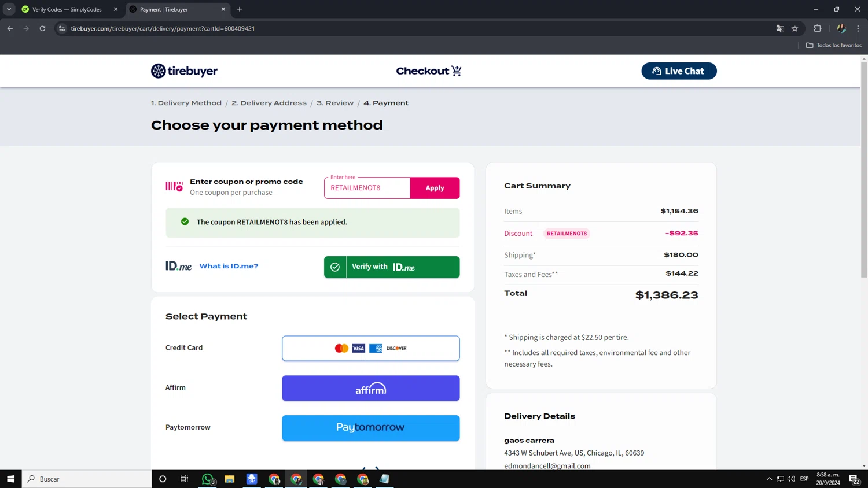Open What is ID.me link
This screenshot has height=488, width=868.
click(x=229, y=266)
